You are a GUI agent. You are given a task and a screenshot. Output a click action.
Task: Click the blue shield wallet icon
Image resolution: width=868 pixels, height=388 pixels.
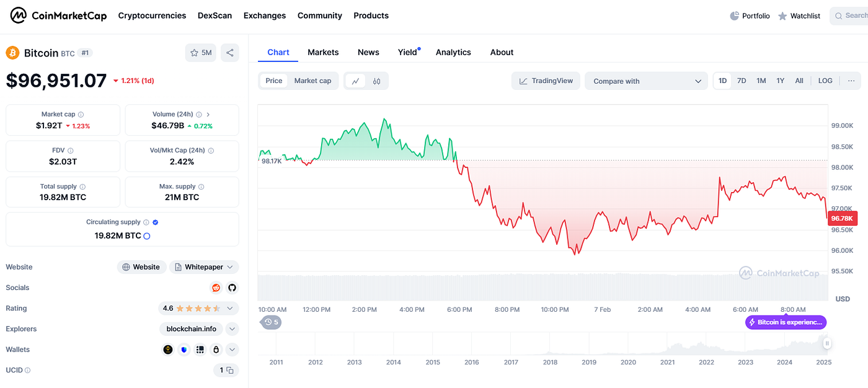(x=184, y=350)
